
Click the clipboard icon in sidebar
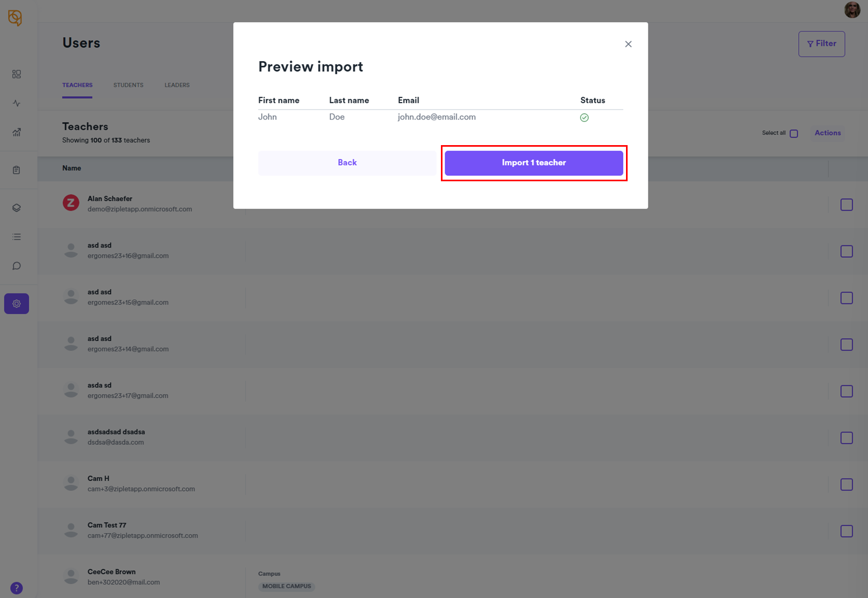16,170
